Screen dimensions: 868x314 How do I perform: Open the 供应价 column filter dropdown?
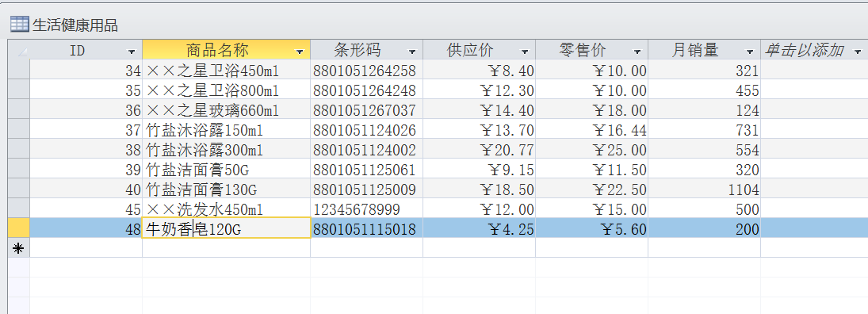click(525, 52)
